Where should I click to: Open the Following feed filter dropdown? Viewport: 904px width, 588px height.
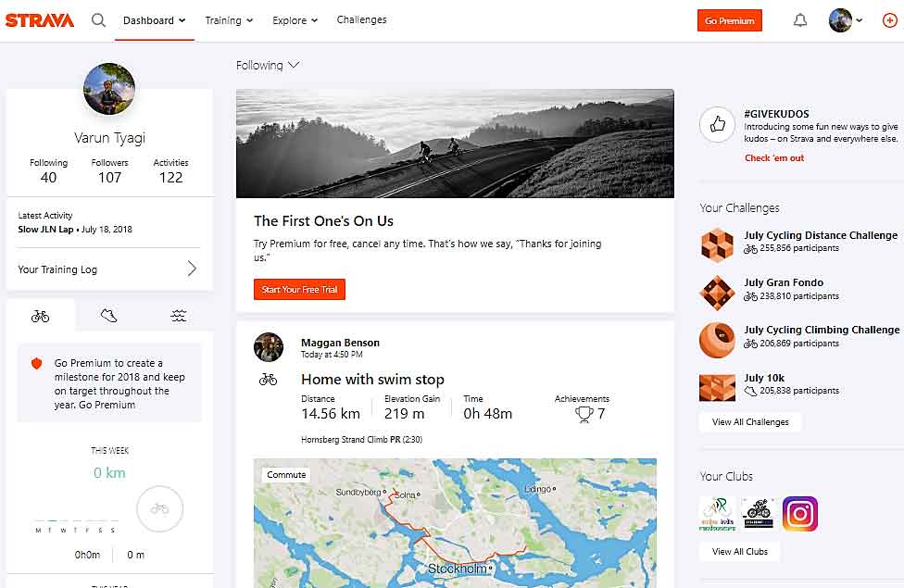coord(268,66)
